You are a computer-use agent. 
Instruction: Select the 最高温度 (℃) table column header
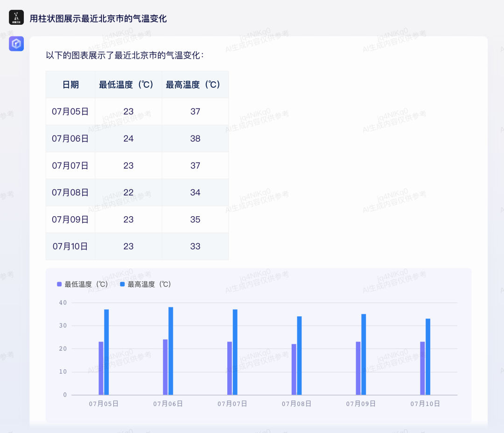click(x=195, y=85)
